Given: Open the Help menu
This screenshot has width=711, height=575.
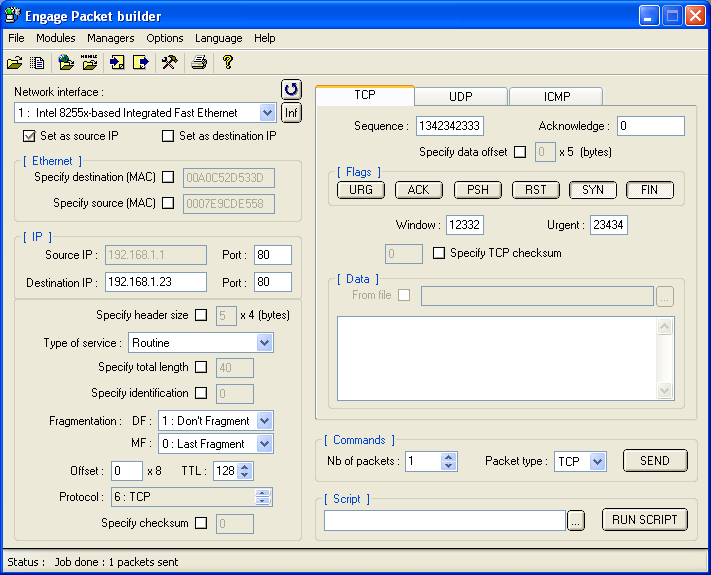Looking at the screenshot, I should 265,38.
